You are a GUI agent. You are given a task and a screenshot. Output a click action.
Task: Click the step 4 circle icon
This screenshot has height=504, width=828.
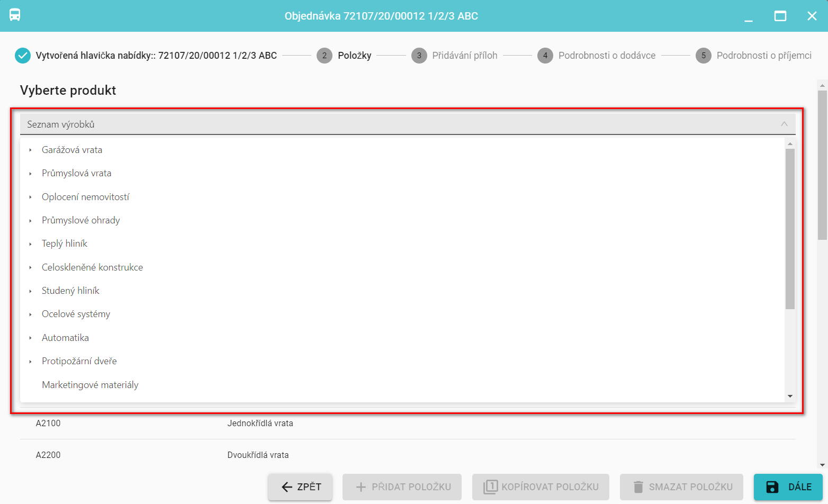click(545, 56)
